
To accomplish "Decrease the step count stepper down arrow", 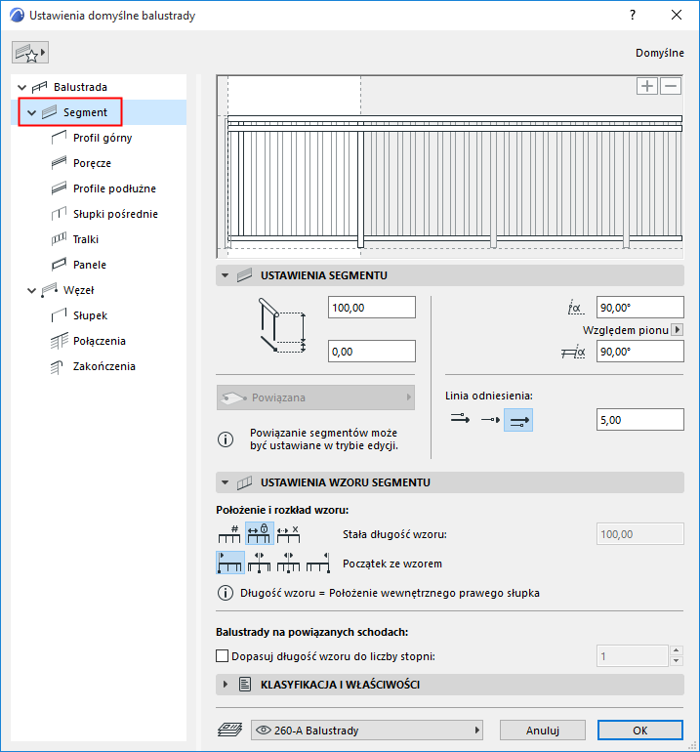I will 676,661.
